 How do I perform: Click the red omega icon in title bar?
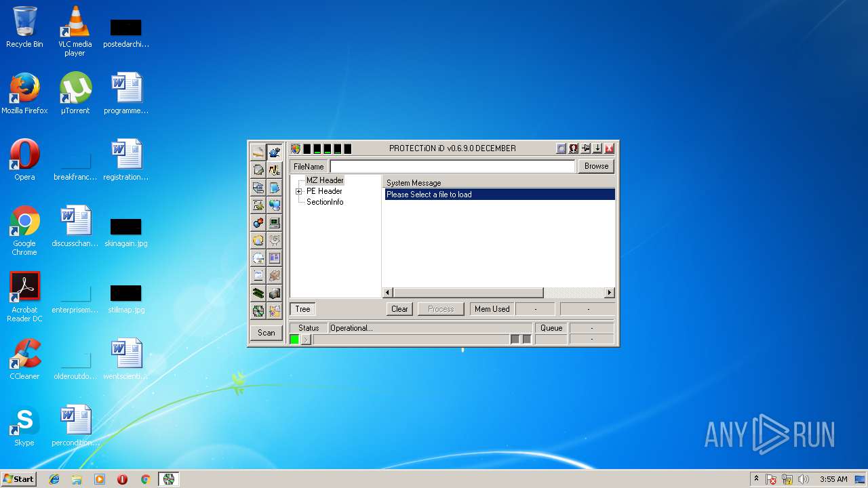coord(574,148)
